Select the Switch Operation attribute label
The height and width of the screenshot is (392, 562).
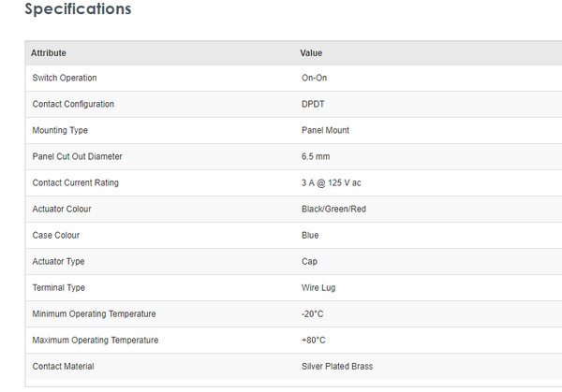65,78
